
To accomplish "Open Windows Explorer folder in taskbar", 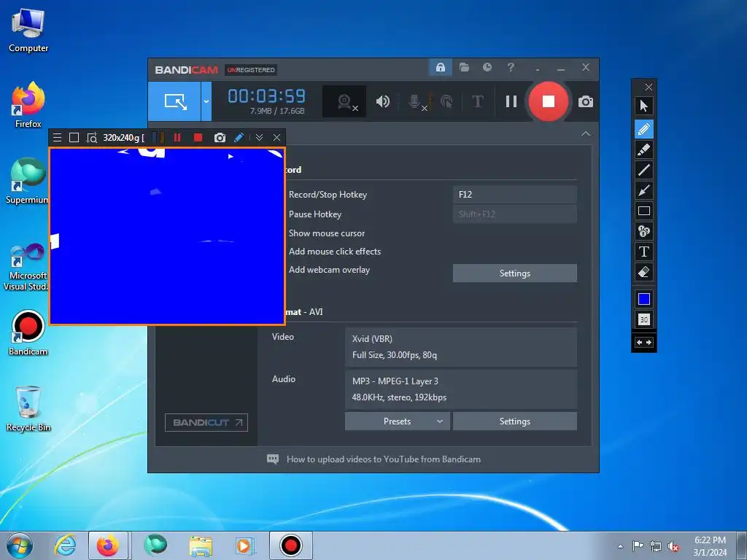I will click(201, 545).
